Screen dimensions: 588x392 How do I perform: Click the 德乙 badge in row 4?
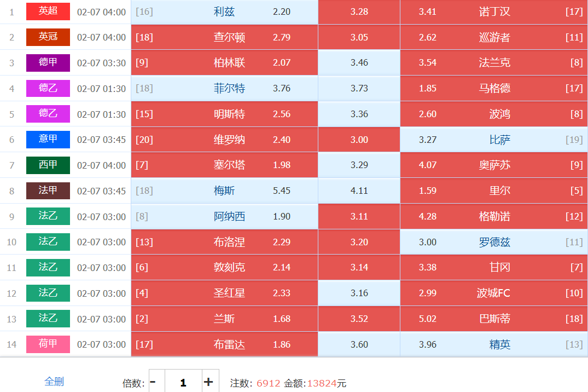pyautogui.click(x=48, y=88)
